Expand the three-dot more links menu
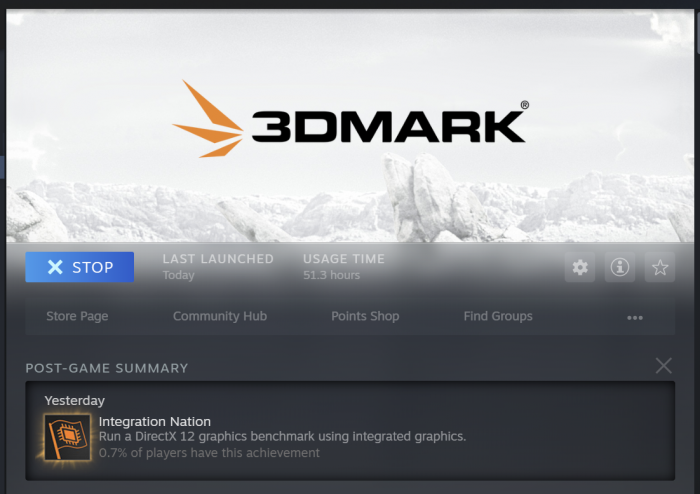Viewport: 700px width, 494px height. 635,317
